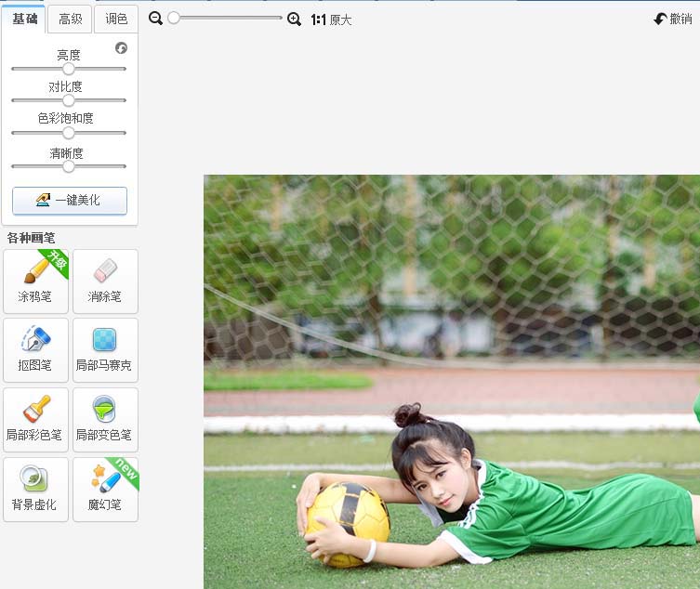The image size is (700, 589).
Task: Reset adjustments with the circular reset icon
Action: tap(121, 47)
